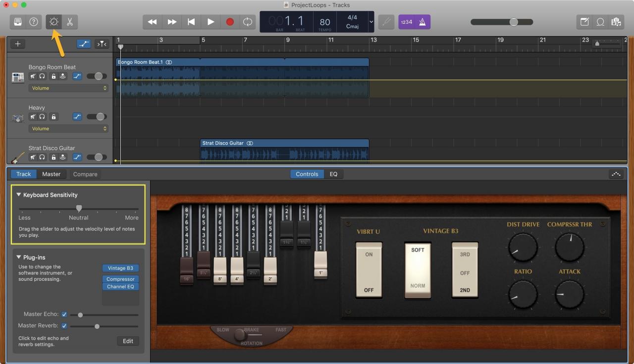Click the ATTACK knob
Screen dimensions: 634x364
tap(570, 295)
